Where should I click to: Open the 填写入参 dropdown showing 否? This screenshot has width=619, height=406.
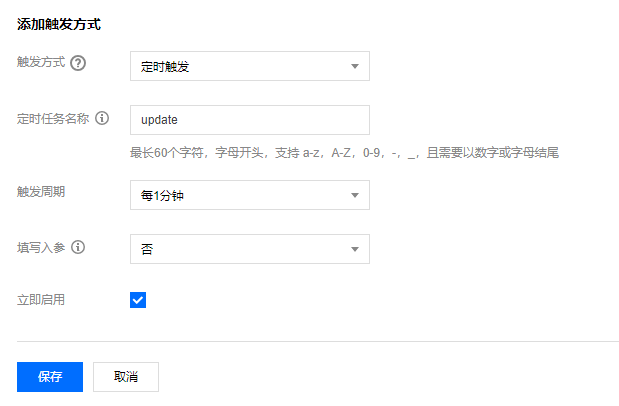click(x=250, y=249)
